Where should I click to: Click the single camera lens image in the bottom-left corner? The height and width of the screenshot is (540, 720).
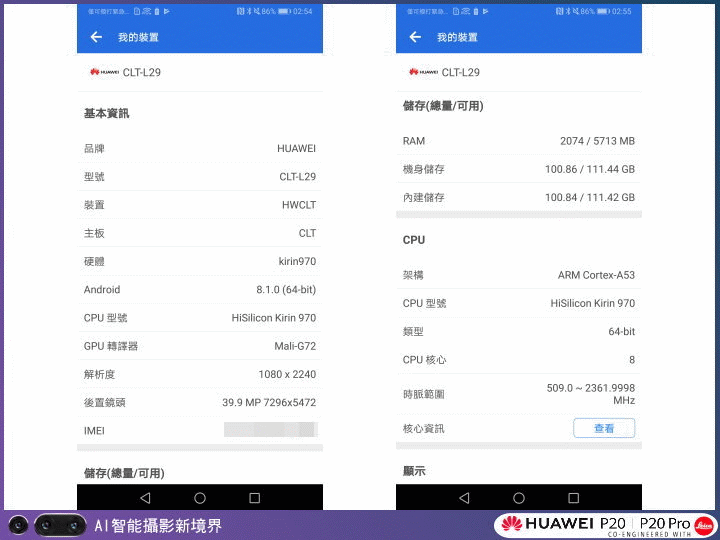coord(18,525)
